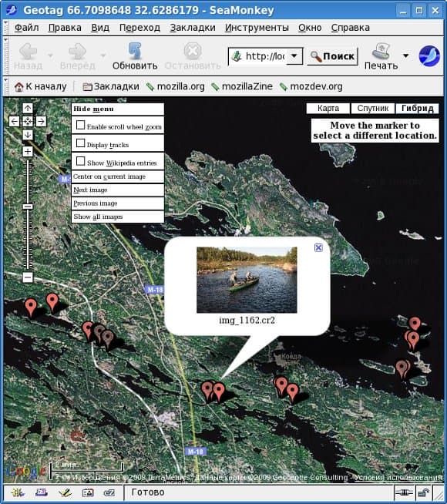This screenshot has width=447, height=504.
Task: Open Navigator icon in status bar
Action: pyautogui.click(x=18, y=492)
